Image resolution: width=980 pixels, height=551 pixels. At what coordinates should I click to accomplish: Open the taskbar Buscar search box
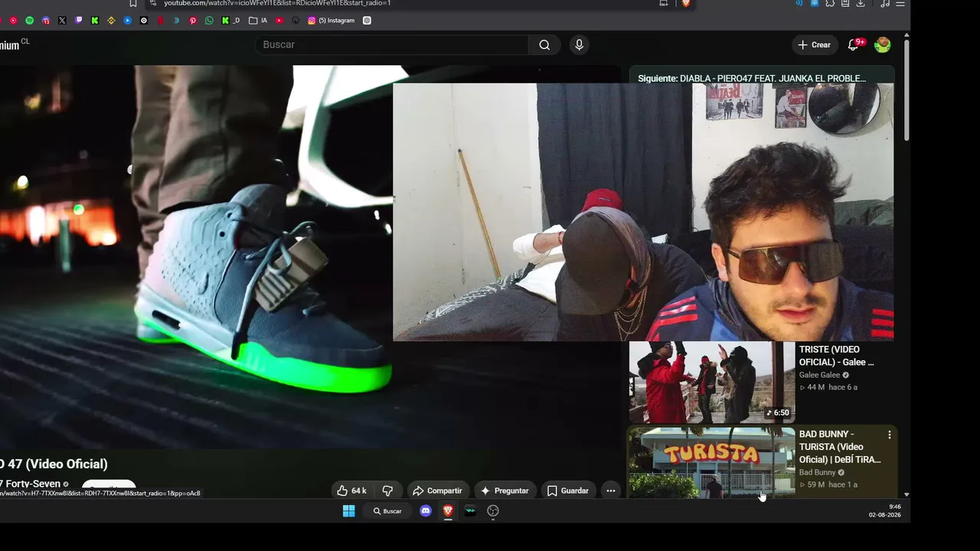point(387,511)
